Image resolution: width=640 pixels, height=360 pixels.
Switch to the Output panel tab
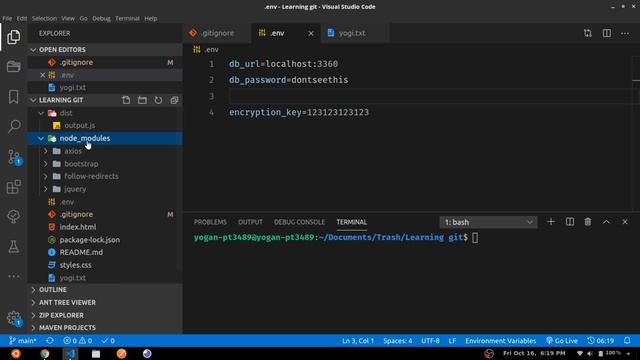coord(250,222)
